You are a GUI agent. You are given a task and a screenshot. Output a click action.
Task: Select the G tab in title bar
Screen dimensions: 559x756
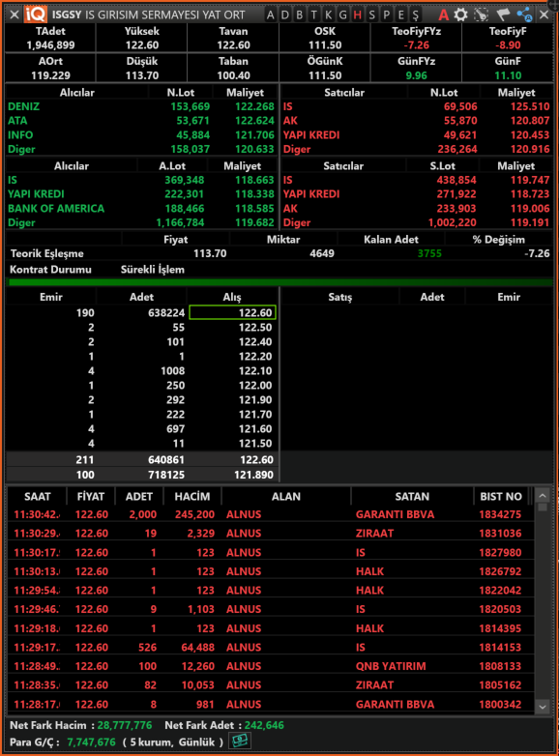coord(343,15)
